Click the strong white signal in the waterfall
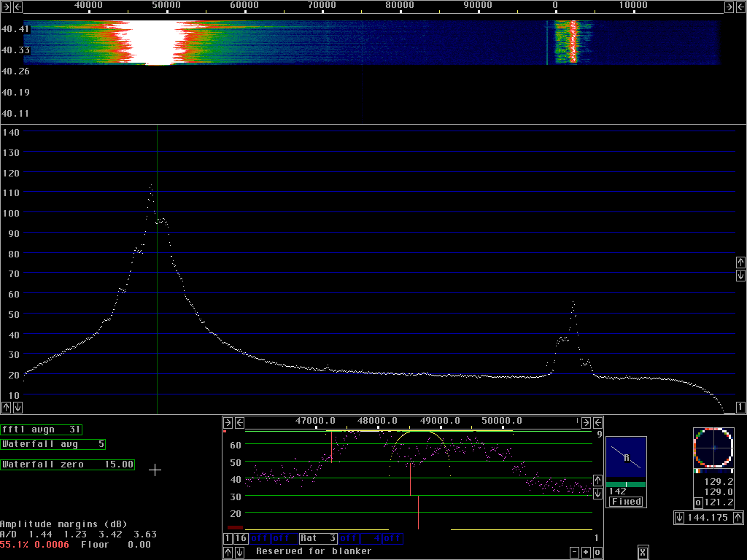 (155, 42)
